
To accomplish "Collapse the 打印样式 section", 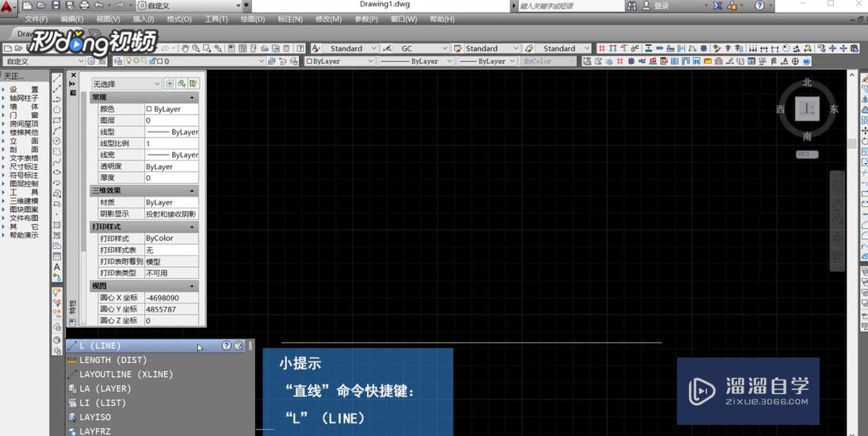I will [192, 227].
